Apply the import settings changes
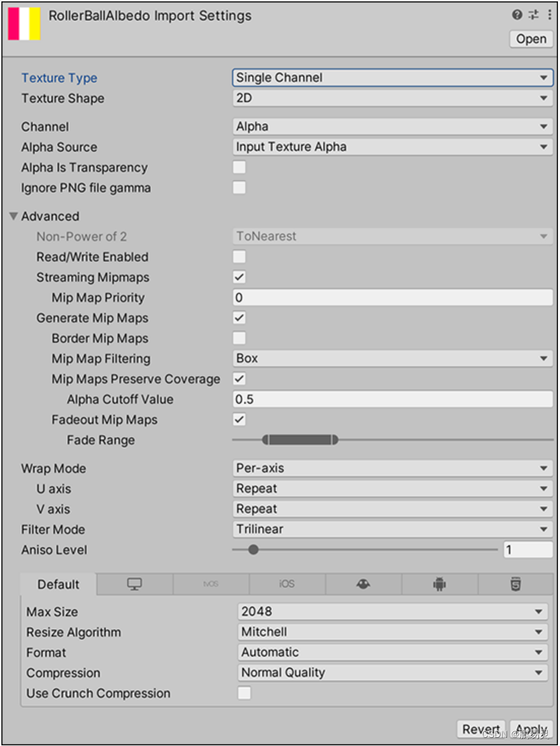This screenshot has height=746, width=560. coord(532,729)
